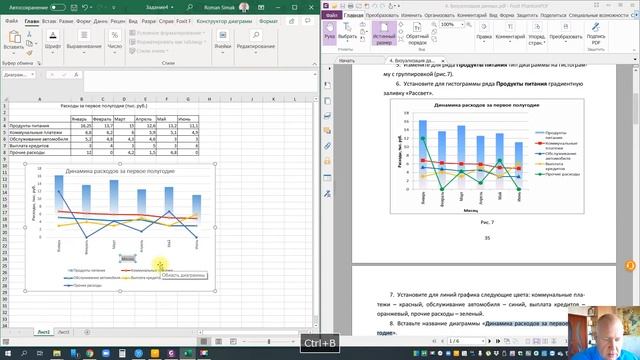
Task: Select the Лист2 sheet tab
Action: tap(64, 332)
